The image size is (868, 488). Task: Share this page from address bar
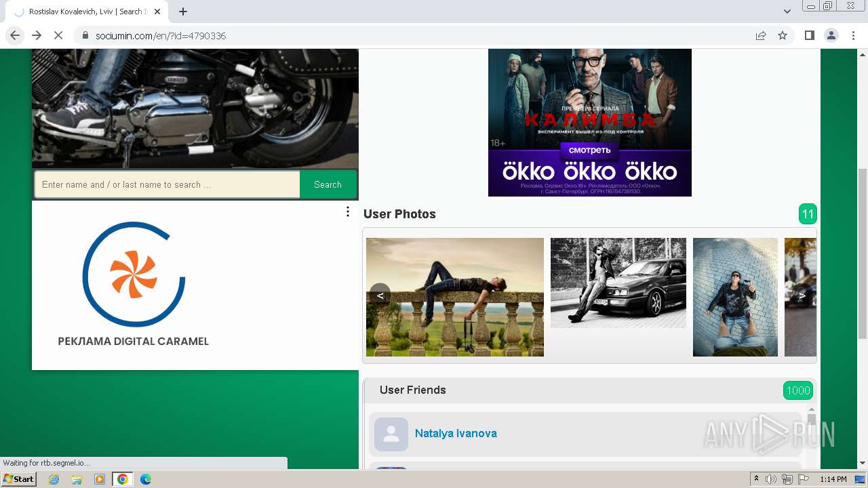click(x=761, y=35)
